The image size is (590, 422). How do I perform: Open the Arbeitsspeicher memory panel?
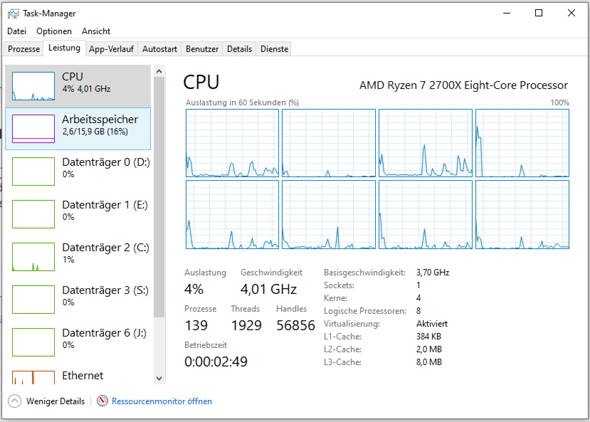[78, 129]
